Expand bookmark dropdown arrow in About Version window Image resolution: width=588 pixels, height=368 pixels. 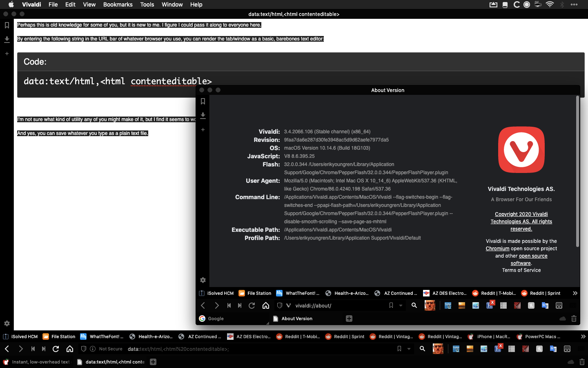401,305
